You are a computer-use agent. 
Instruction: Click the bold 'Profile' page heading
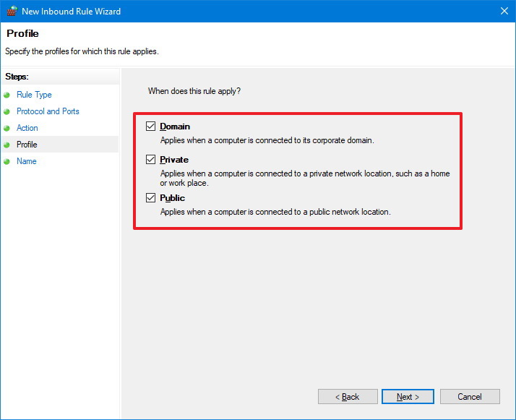pos(22,33)
